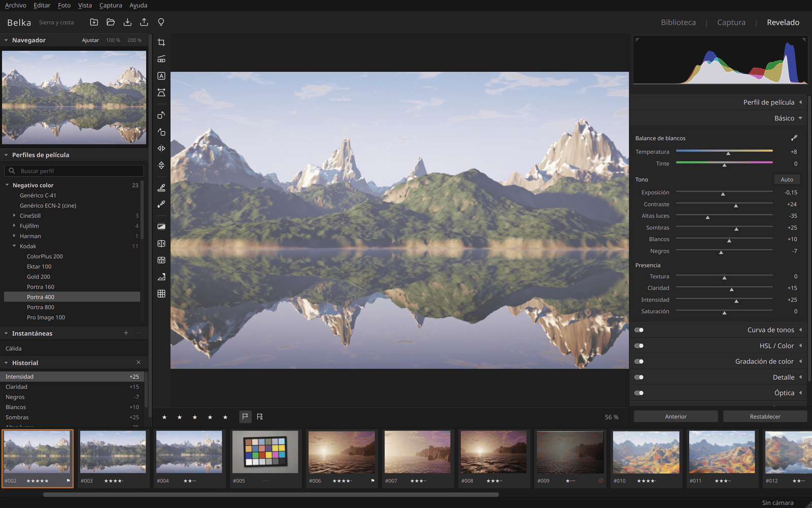Viewport: 812px width, 508px height.
Task: Toggle the before/after split view icon
Action: tap(161, 243)
